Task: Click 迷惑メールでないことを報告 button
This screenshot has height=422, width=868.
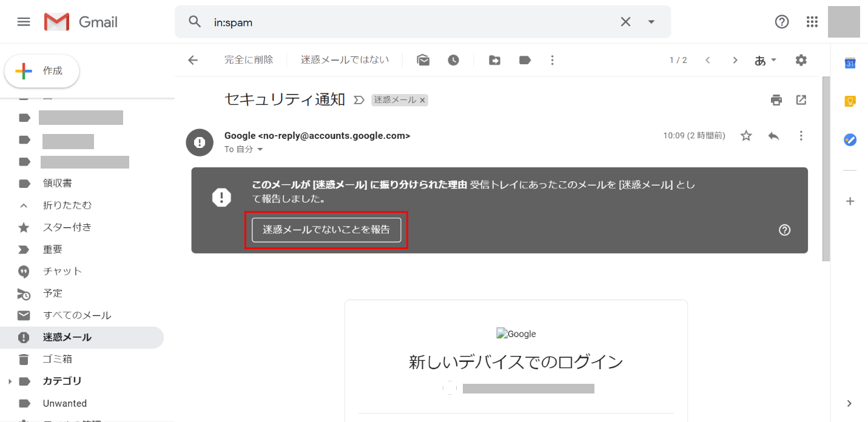Action: tap(326, 230)
